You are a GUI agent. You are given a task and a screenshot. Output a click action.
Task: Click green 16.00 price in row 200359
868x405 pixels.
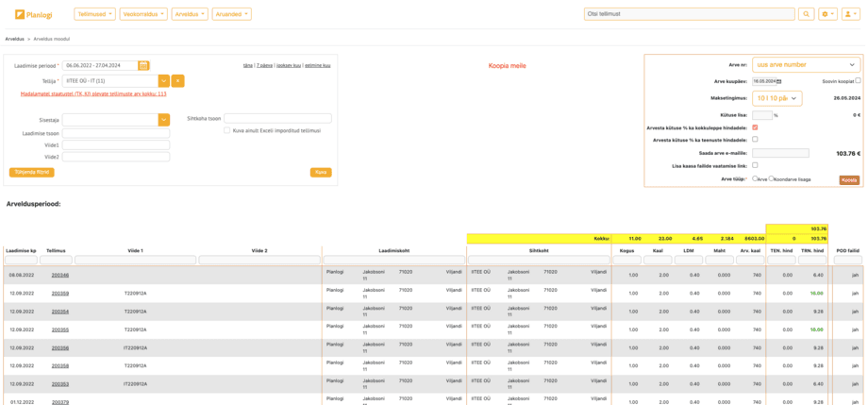click(x=816, y=293)
